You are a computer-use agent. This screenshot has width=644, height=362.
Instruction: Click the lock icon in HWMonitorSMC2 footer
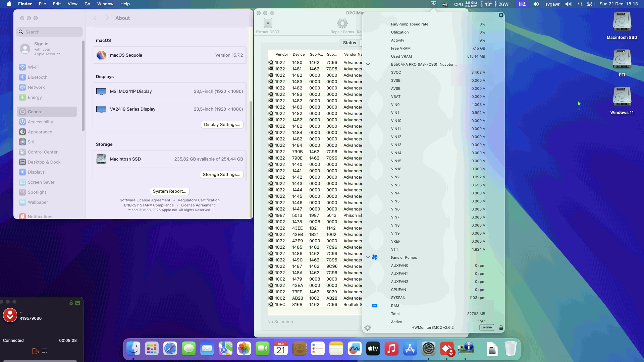point(501,327)
